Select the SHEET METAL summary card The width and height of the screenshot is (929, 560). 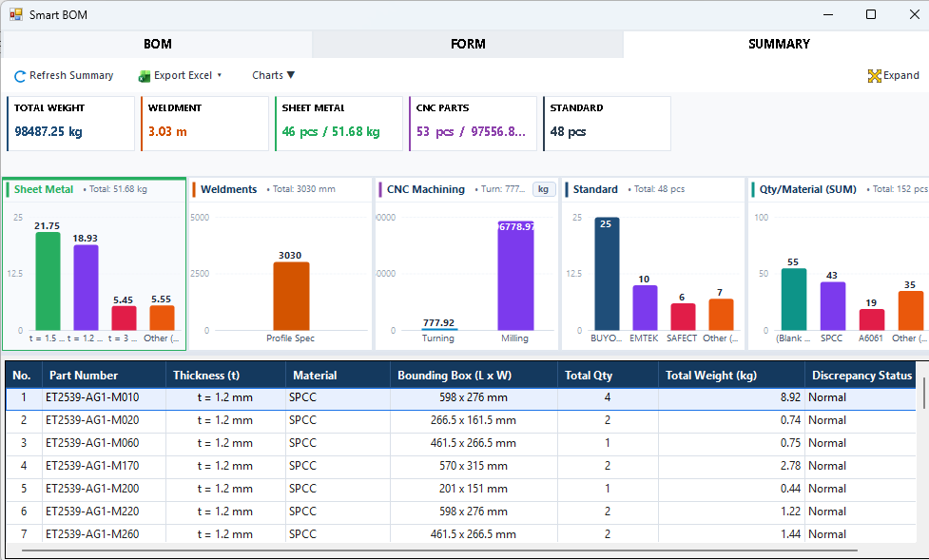(339, 124)
